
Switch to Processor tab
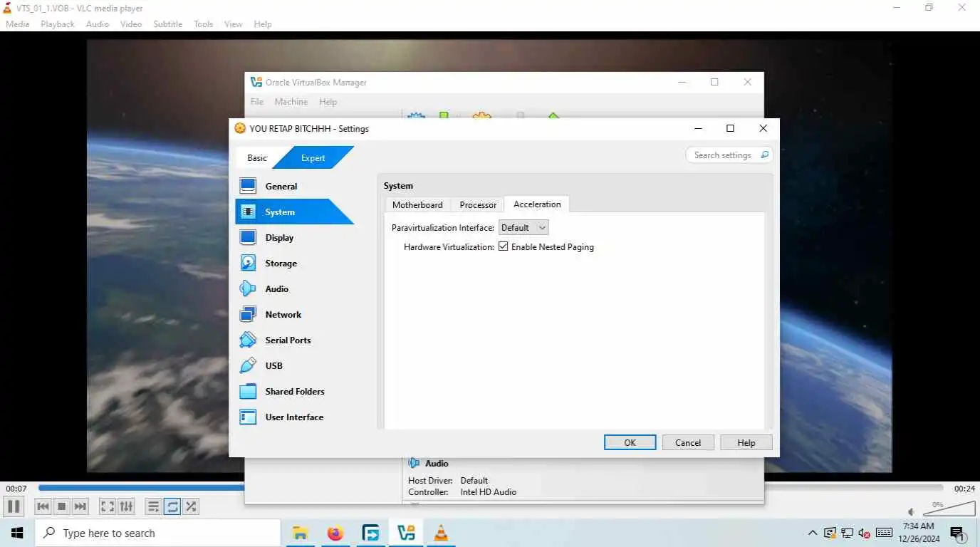point(478,205)
